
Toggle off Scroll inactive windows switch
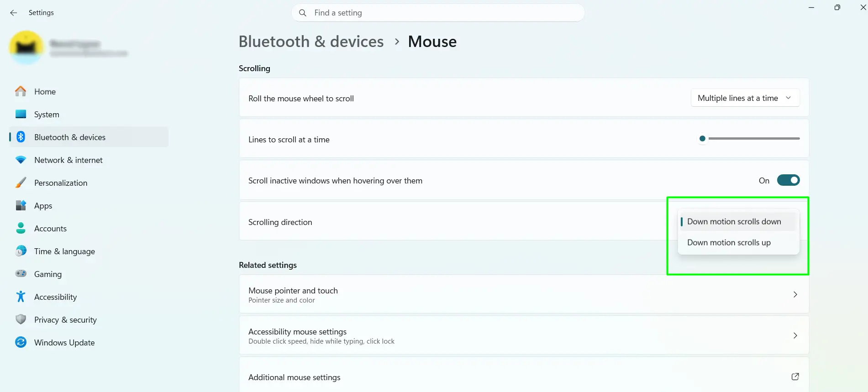pos(788,180)
